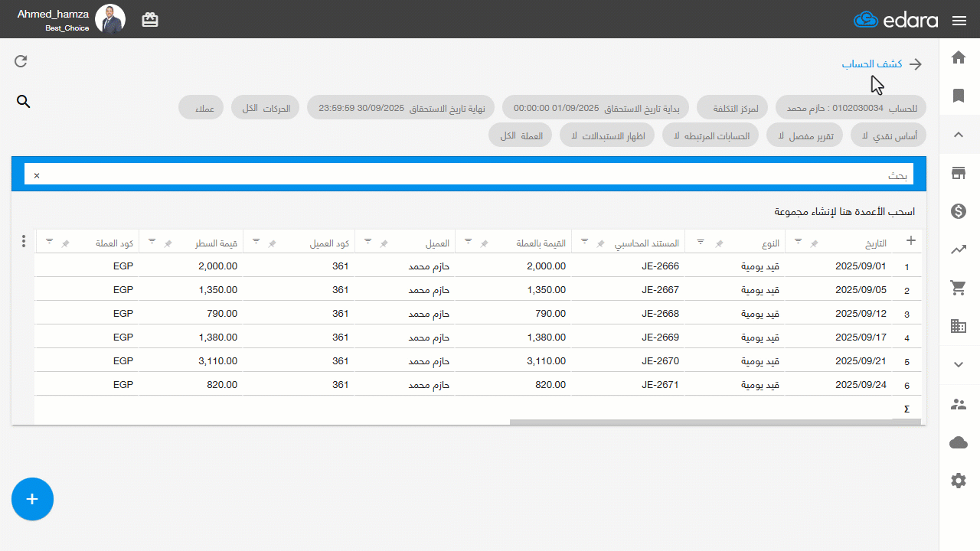Screen dimensions: 980x551
Task: Open filter for النوع column
Action: (x=701, y=241)
